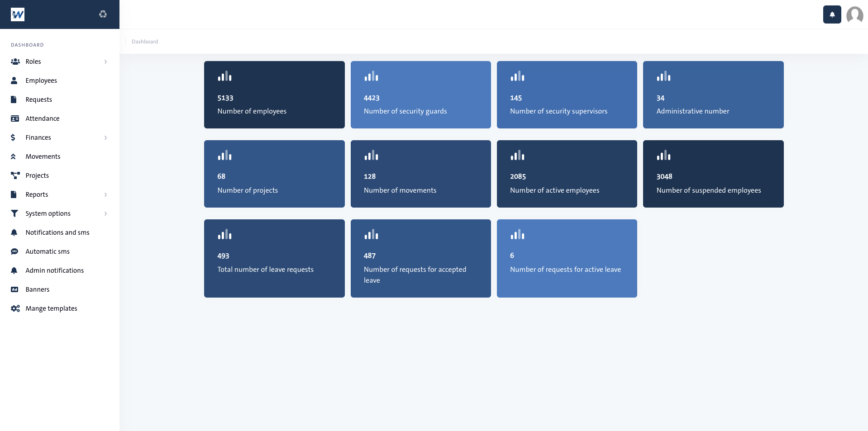Click the Mange templates gears icon
Screen dimensions: 868x431
pyautogui.click(x=15, y=308)
